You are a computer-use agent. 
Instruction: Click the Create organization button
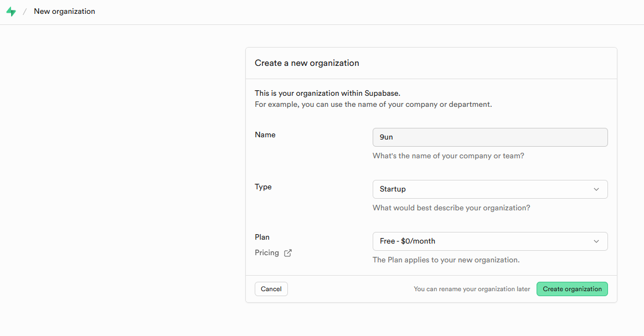[572, 289]
